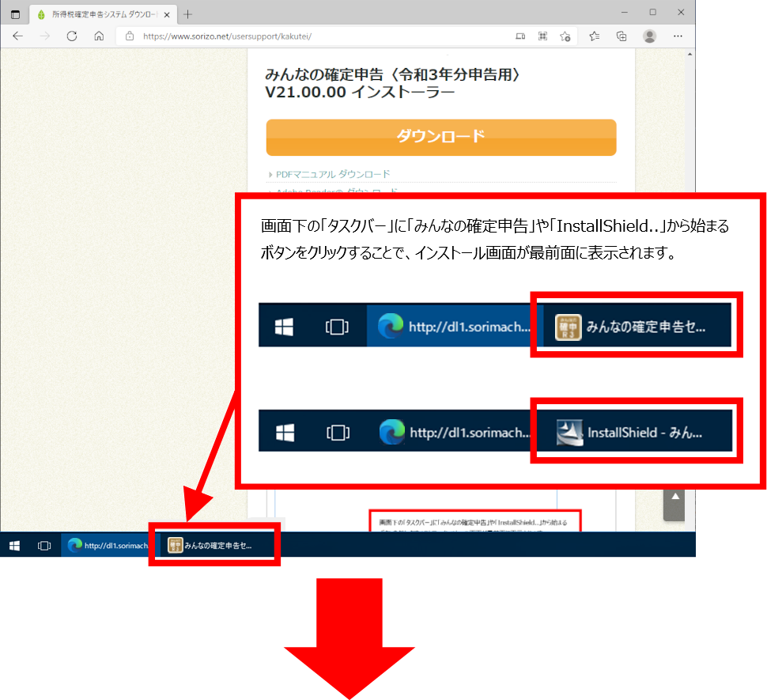Open a new browser tab
The width and height of the screenshot is (767, 700).
[187, 14]
